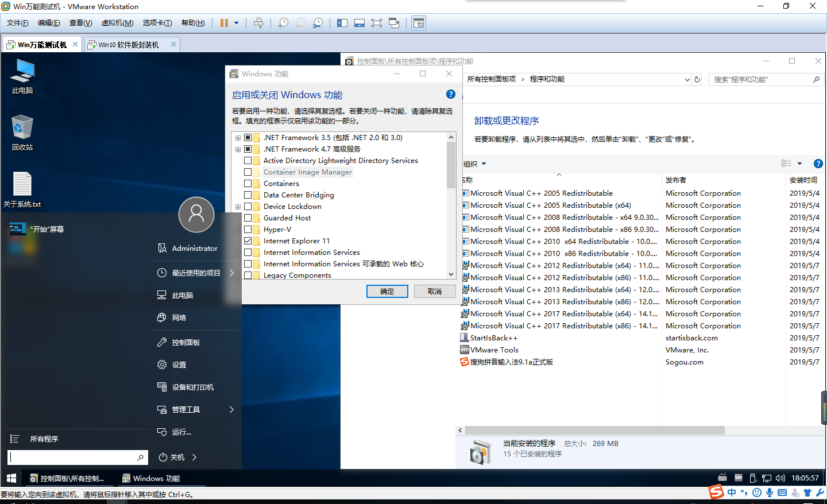Screen dimensions: 827x504
Task: Open the Sogou soft keyboard icon
Action: (782, 493)
